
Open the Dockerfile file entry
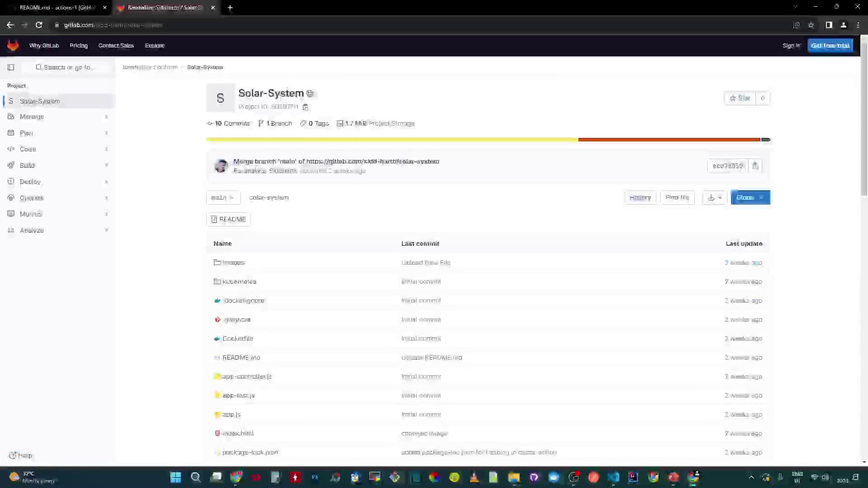(238, 338)
